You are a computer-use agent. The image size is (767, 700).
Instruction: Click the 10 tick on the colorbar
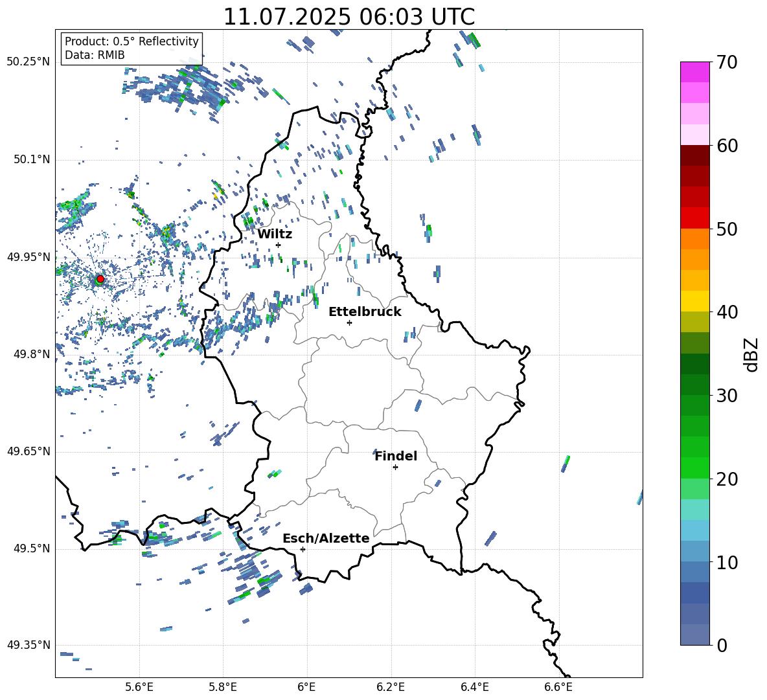pos(727,562)
